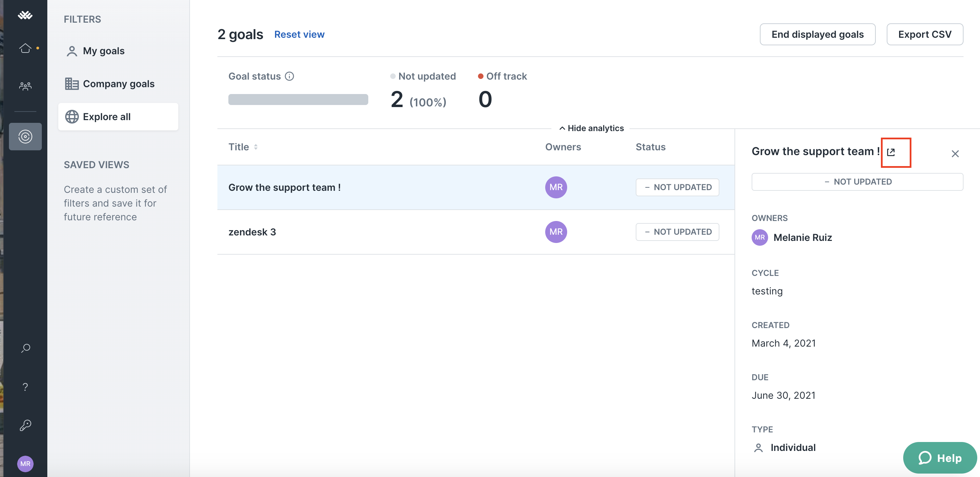Click the Status column header
The width and height of the screenshot is (980, 477).
(x=650, y=147)
